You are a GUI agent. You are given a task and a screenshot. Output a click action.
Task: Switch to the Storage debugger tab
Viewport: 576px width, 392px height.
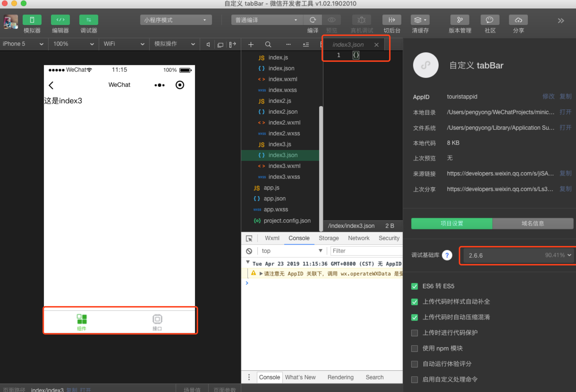(x=329, y=238)
